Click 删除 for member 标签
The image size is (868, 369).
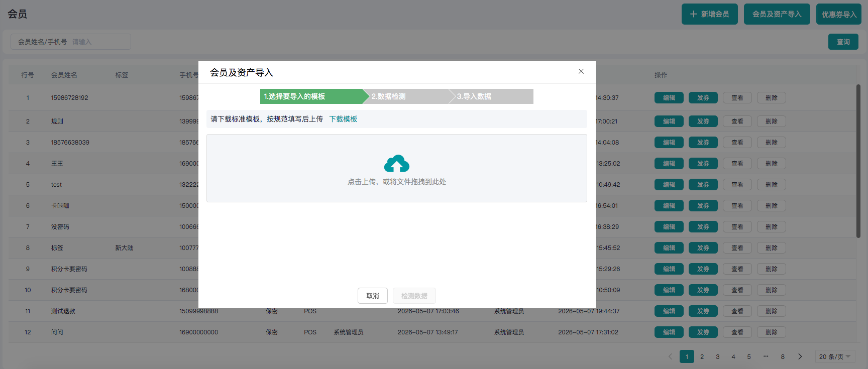pyautogui.click(x=772, y=248)
